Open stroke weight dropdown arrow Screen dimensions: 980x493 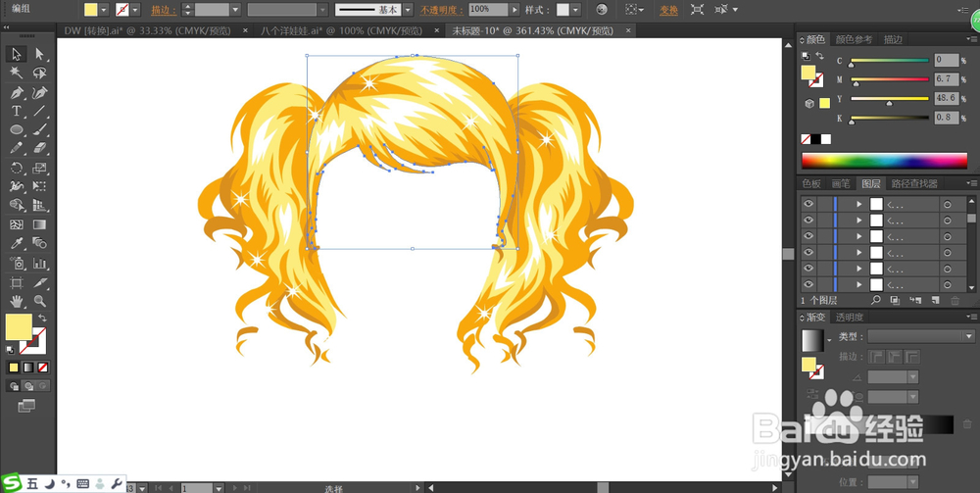(235, 10)
